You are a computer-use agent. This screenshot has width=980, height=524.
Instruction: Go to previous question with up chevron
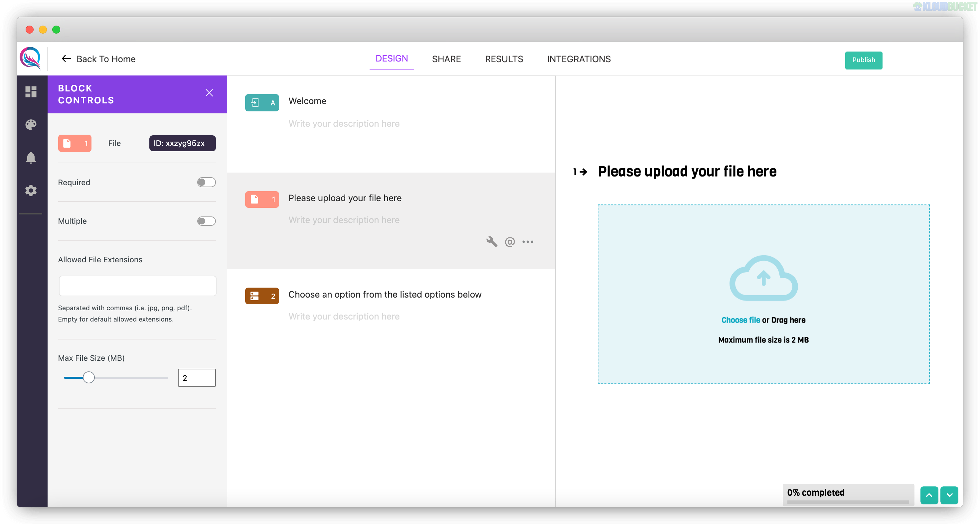(x=929, y=495)
